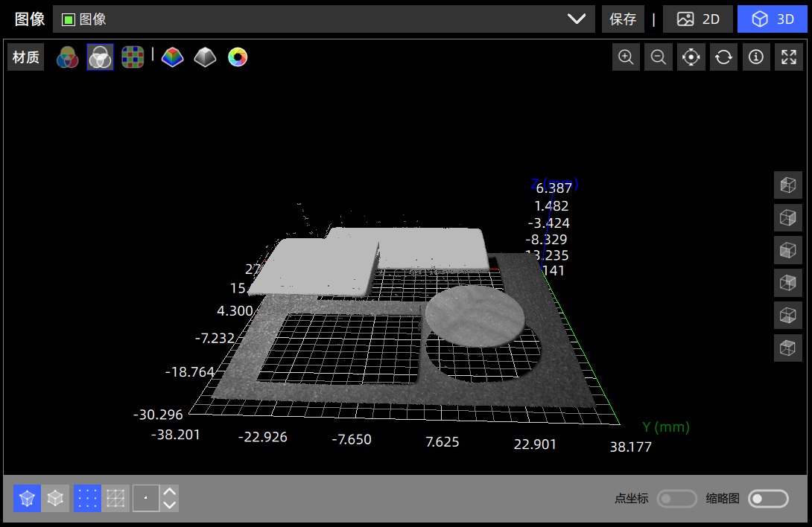Choose the gray height-map pyramid icon
This screenshot has width=812, height=527.
pyautogui.click(x=205, y=57)
